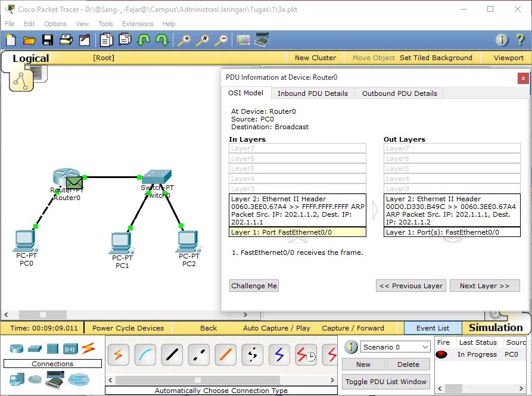This screenshot has height=396, width=532.
Task: Select Multiuser Connection category icon
Action: (x=79, y=379)
